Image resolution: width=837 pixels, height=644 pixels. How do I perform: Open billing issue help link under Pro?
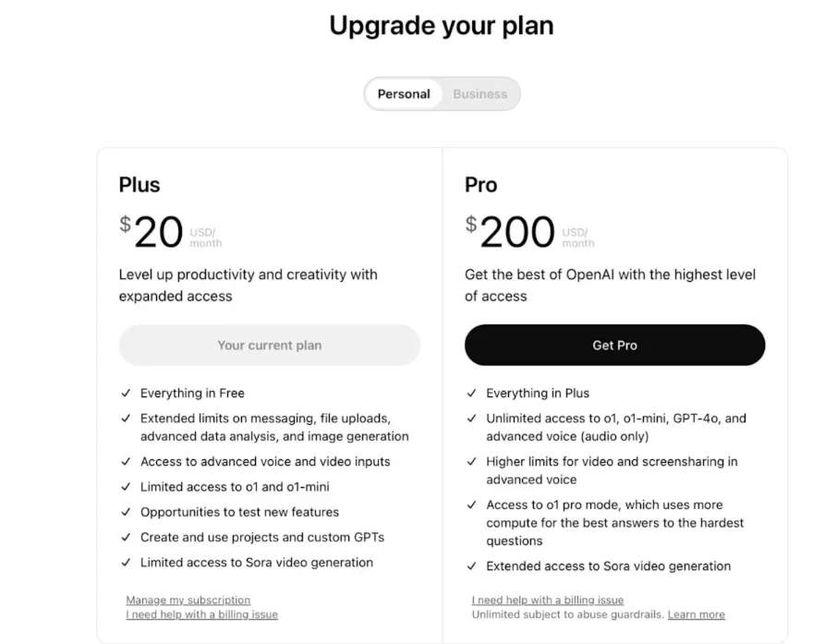pos(548,600)
